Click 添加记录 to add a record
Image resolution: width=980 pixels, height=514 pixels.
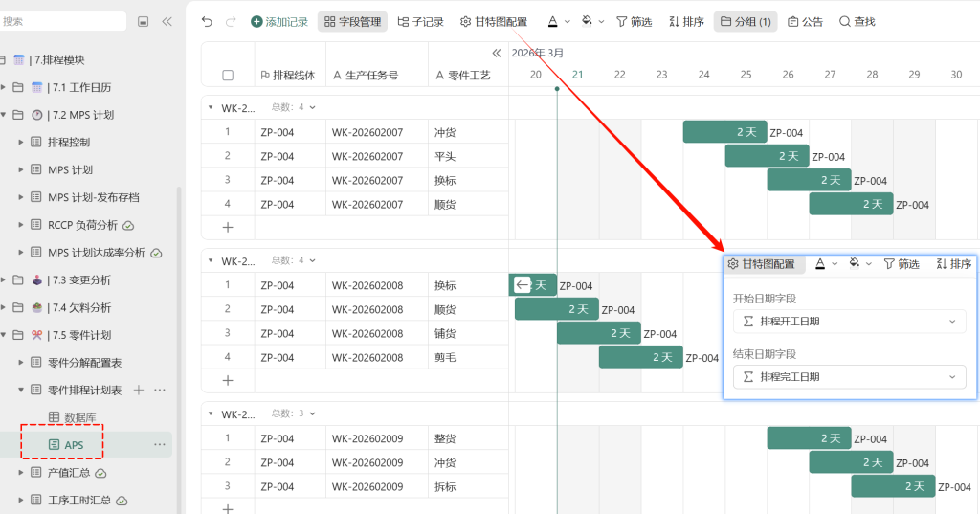[279, 22]
